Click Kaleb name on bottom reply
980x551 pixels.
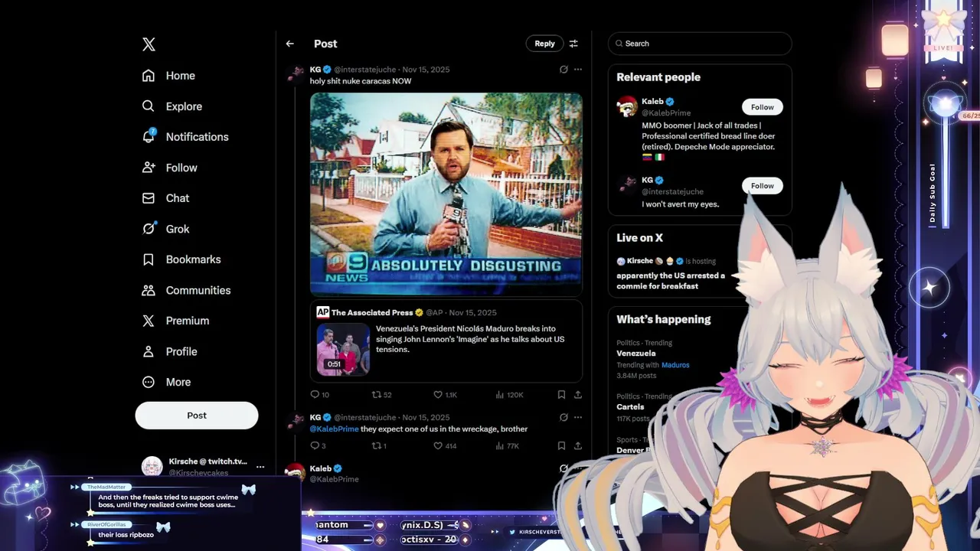(x=321, y=468)
